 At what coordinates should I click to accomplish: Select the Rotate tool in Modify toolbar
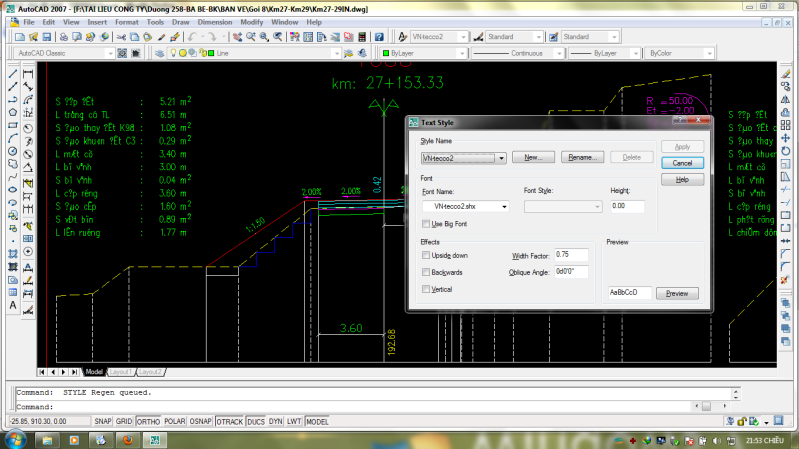pyautogui.click(x=786, y=151)
